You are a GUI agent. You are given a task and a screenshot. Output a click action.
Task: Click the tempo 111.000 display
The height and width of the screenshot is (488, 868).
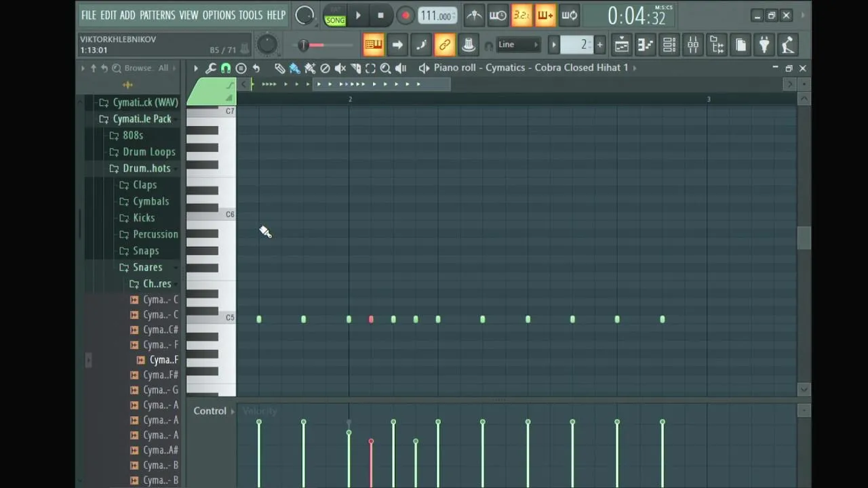pos(437,16)
